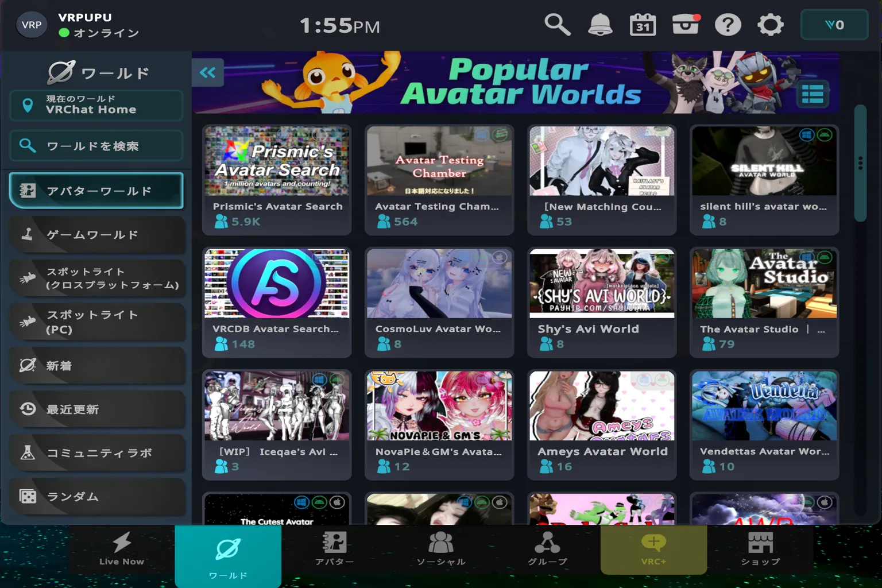This screenshot has width=882, height=588.
Task: Open Shy's Avi World thumbnail
Action: [602, 283]
